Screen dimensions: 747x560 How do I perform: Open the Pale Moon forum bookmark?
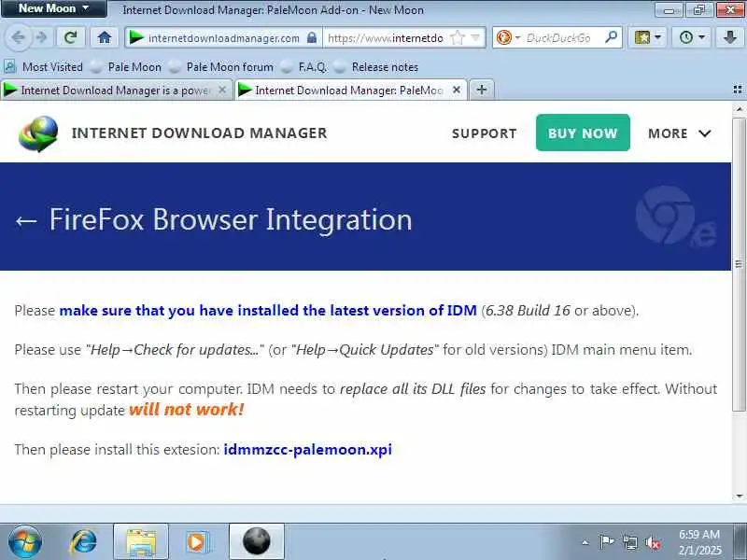pos(221,67)
